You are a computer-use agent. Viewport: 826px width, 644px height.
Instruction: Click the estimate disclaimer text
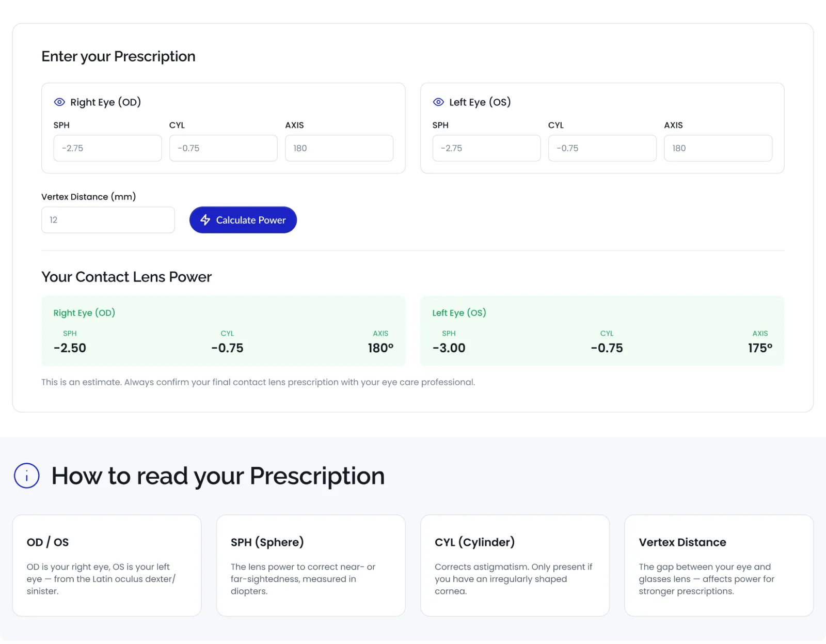[258, 382]
